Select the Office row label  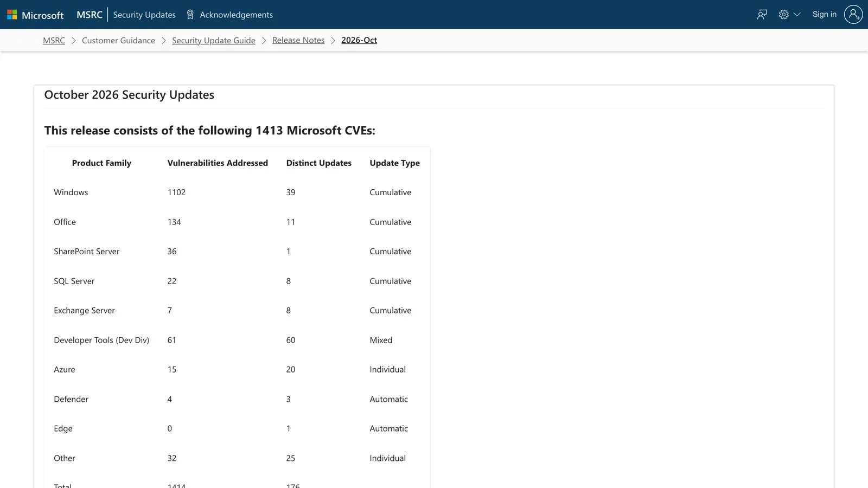point(65,222)
